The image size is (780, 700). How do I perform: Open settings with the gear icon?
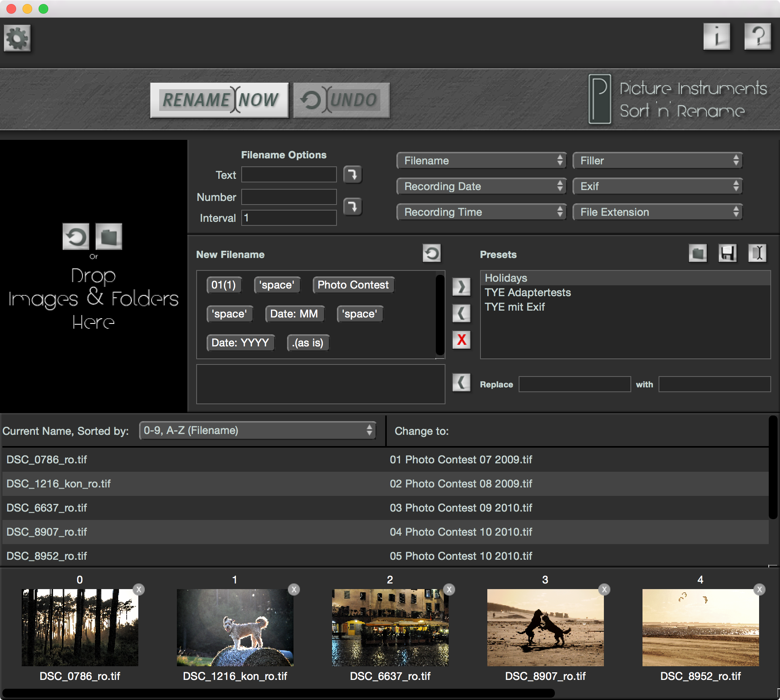[17, 39]
